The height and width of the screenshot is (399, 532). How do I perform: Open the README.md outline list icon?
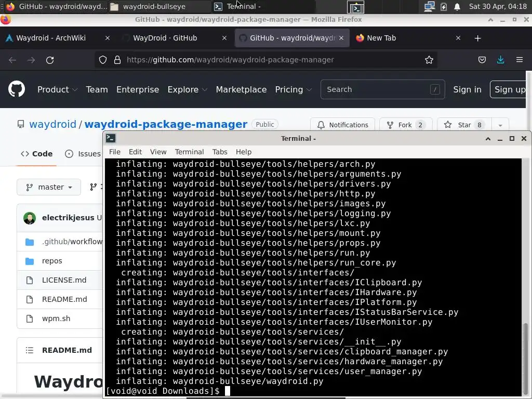pos(30,350)
